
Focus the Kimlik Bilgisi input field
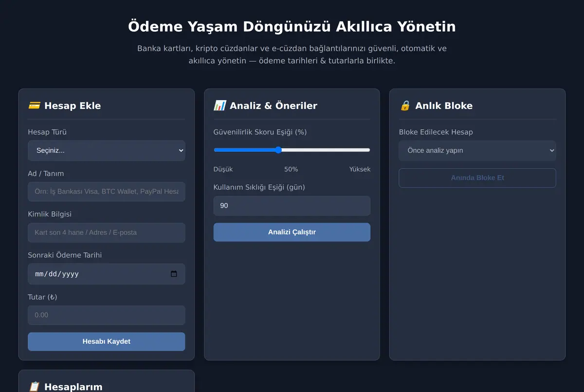(x=106, y=232)
